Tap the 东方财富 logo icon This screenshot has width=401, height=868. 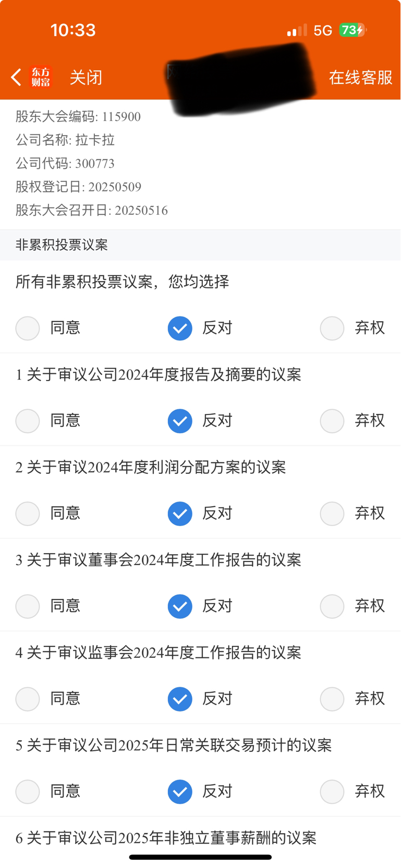41,77
